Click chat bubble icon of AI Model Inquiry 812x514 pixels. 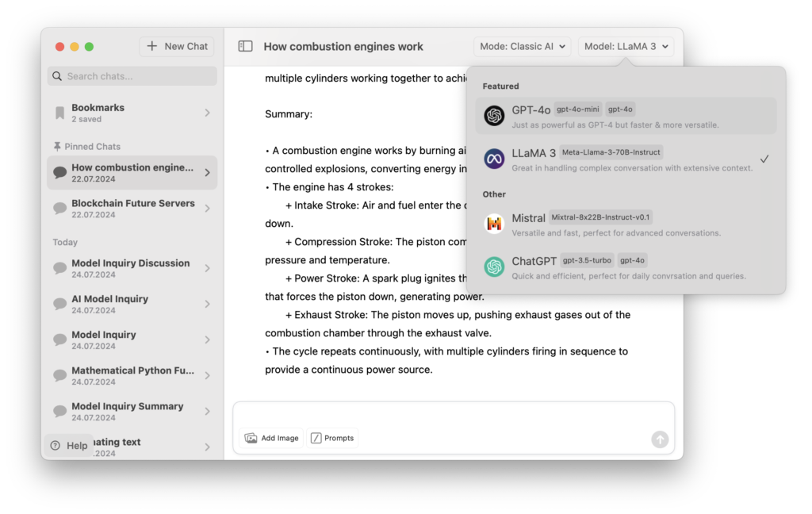coord(59,304)
